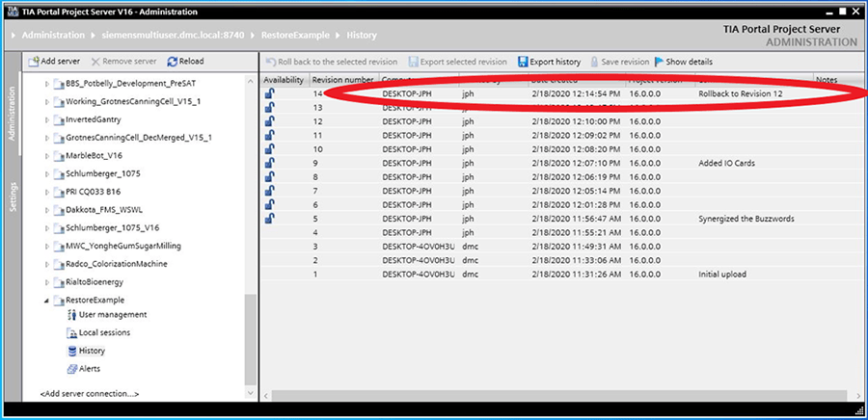Click the lock icon for revision 11
Image resolution: width=868 pixels, height=420 pixels.
(270, 136)
